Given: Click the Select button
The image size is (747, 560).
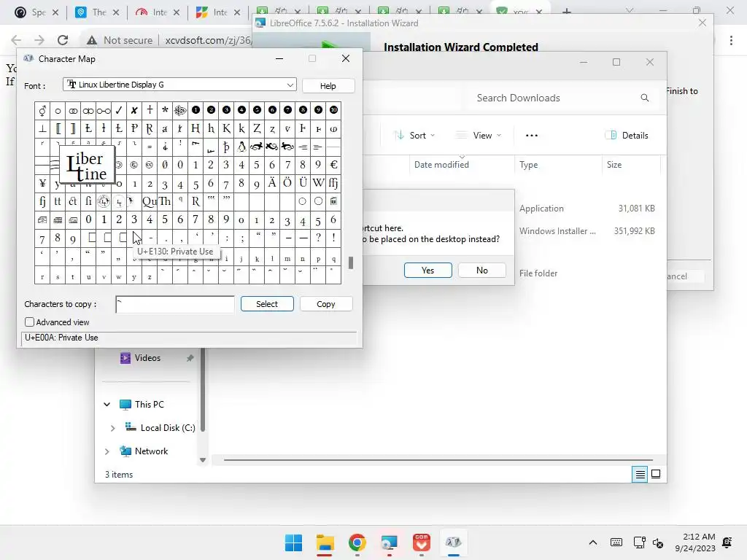Looking at the screenshot, I should click(267, 304).
